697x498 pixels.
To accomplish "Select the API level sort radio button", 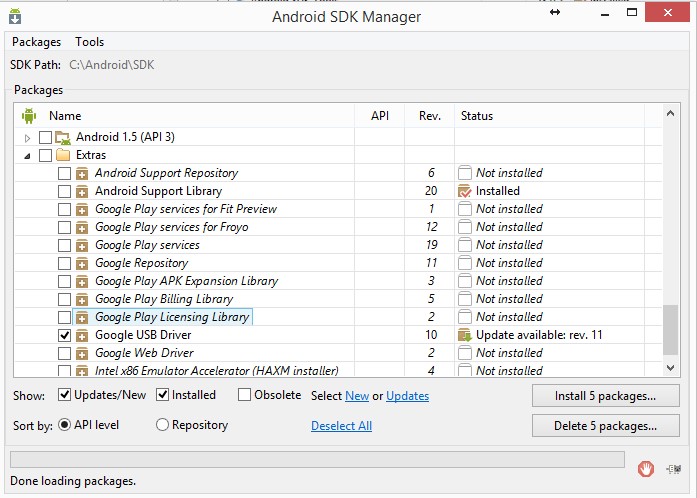I will pyautogui.click(x=64, y=425).
